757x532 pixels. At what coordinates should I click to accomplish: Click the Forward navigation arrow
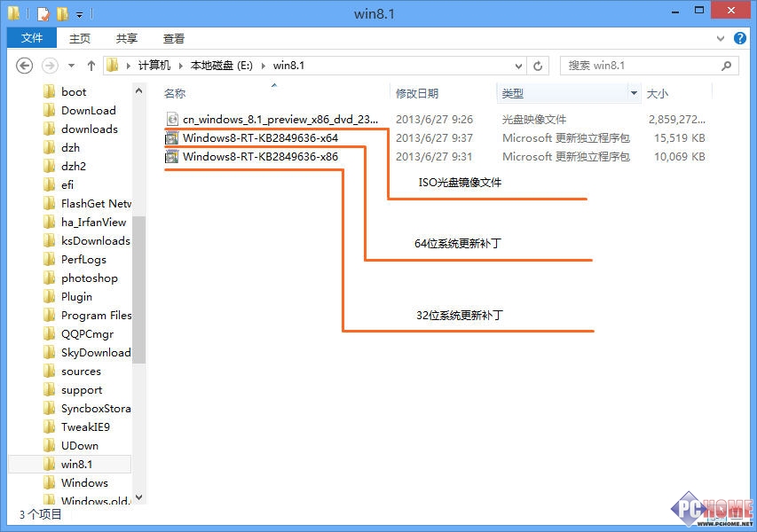50,66
